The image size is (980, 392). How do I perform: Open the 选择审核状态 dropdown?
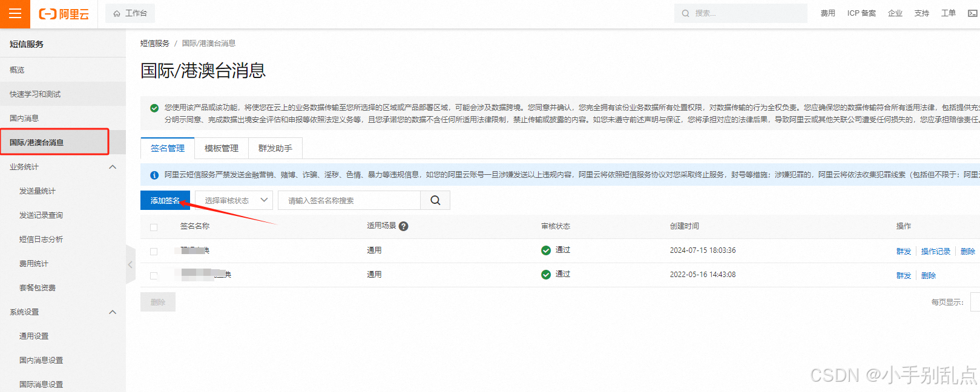click(x=234, y=200)
